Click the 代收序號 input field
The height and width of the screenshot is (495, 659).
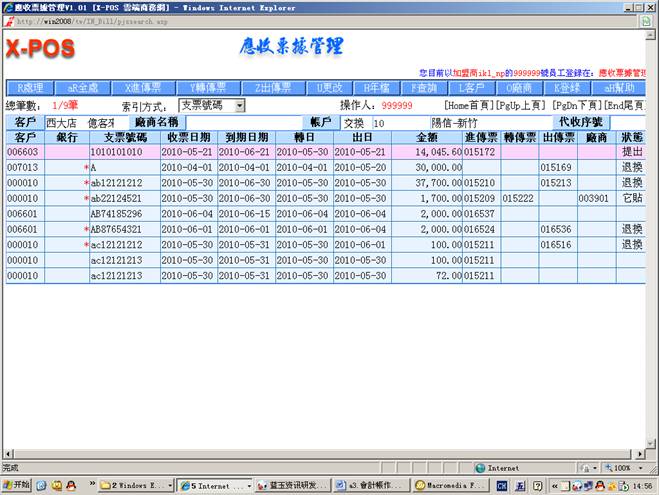click(626, 122)
